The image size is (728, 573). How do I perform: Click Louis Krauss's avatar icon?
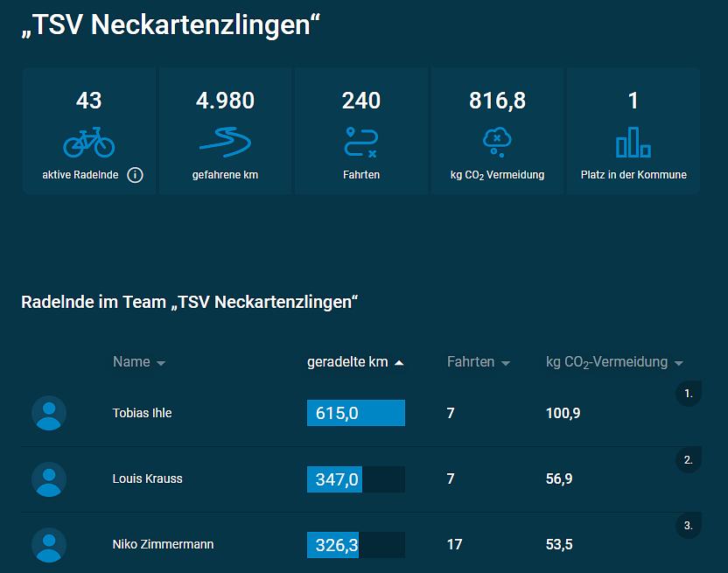pos(49,479)
